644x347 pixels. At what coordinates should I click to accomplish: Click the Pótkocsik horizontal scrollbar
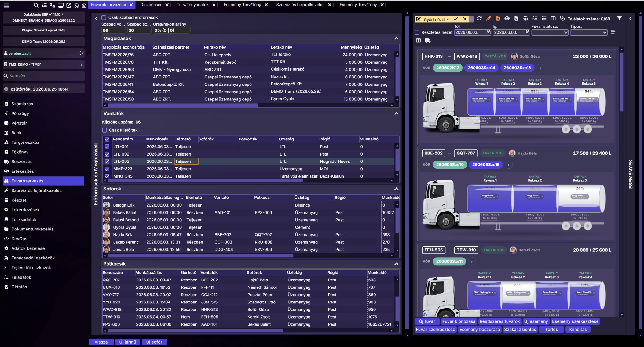(195, 331)
